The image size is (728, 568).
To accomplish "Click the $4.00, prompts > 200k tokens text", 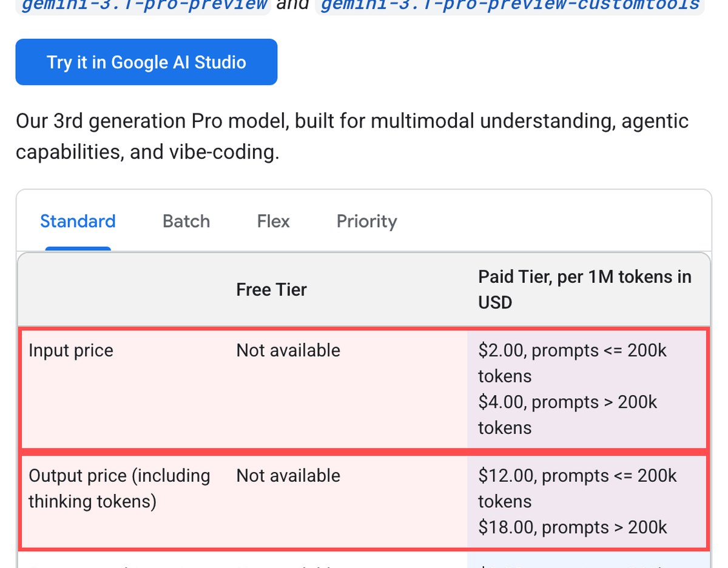I will (567, 414).
